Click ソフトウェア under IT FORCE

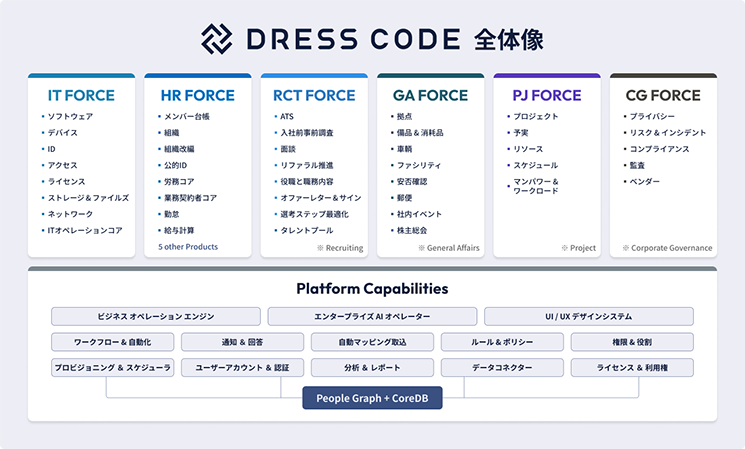click(x=70, y=116)
